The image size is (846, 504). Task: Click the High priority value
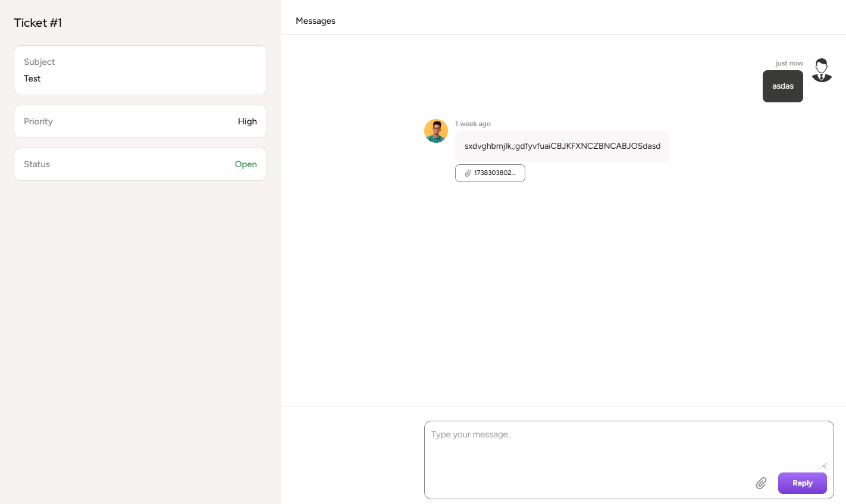click(x=247, y=121)
